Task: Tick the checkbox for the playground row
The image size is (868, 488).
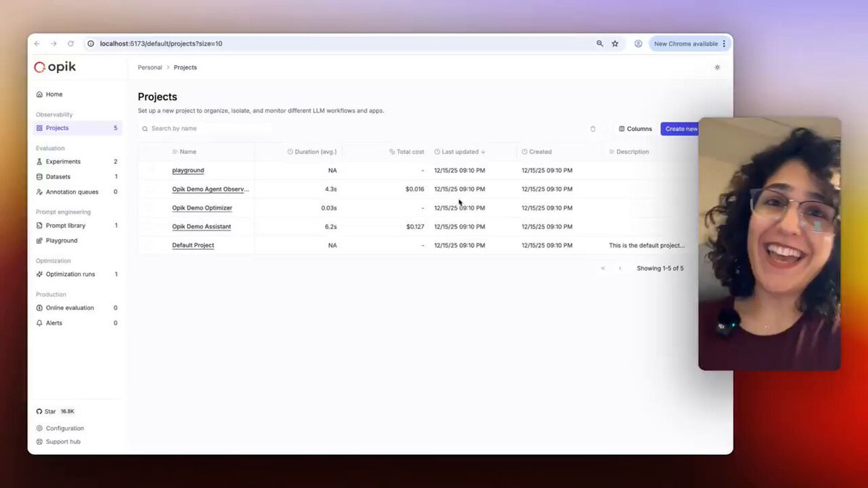Action: pyautogui.click(x=150, y=171)
